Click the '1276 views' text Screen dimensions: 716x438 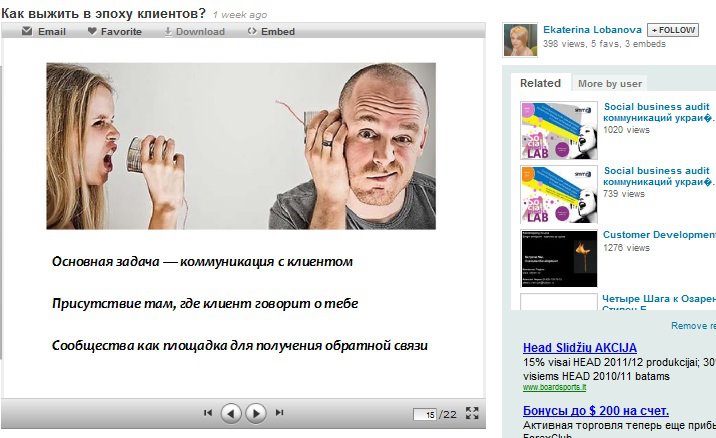[626, 248]
